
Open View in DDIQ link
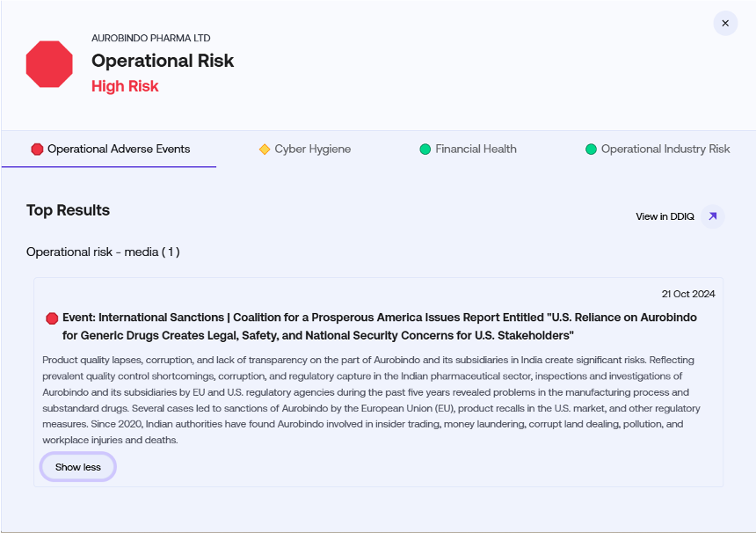point(665,216)
